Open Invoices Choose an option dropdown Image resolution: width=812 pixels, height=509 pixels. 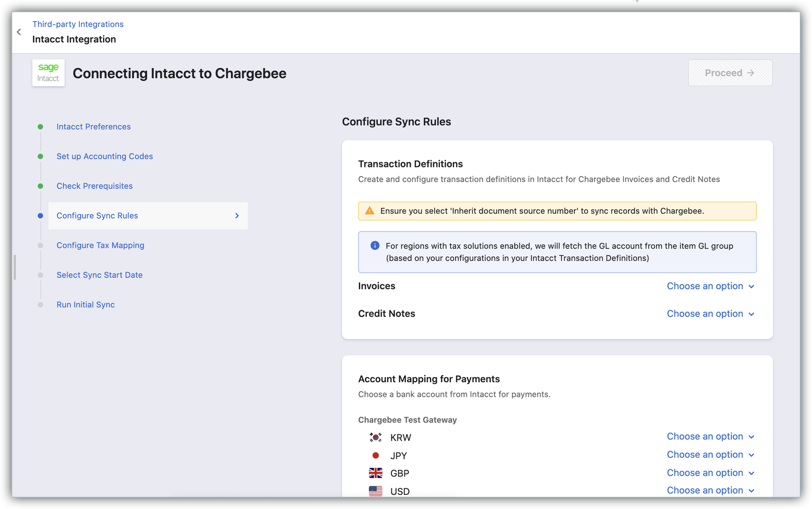(710, 286)
